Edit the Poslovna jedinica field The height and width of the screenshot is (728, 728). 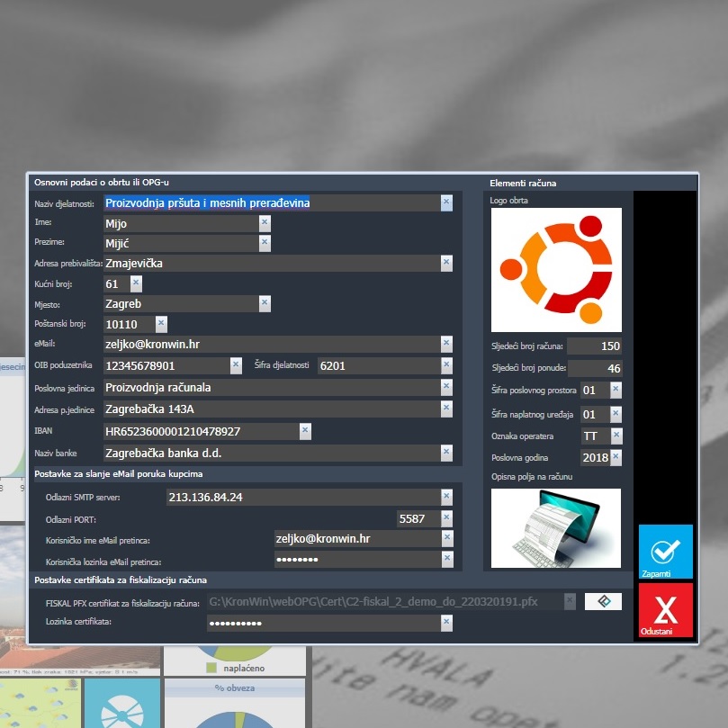[x=272, y=387]
